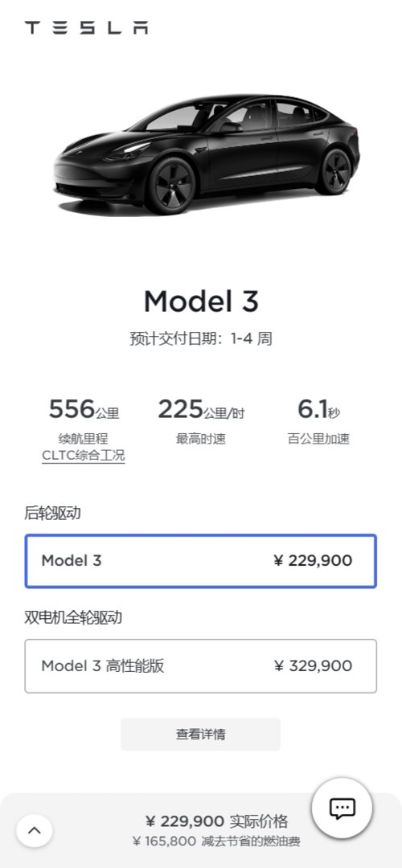Click the Model 3 heading title
The width and height of the screenshot is (402, 868).
tap(201, 301)
